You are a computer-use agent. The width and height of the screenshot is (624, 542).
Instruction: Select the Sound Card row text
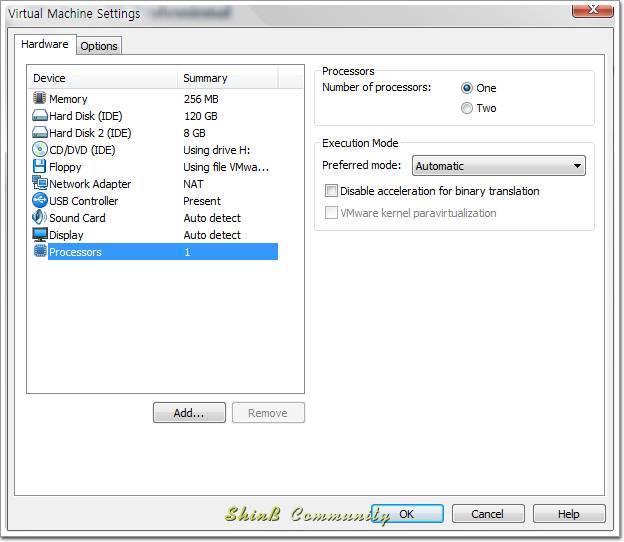coord(77,218)
